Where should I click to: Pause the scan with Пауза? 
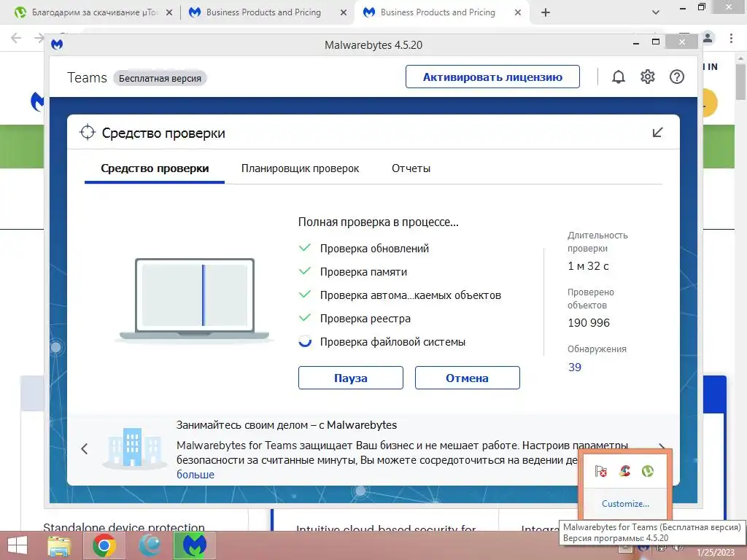[351, 378]
